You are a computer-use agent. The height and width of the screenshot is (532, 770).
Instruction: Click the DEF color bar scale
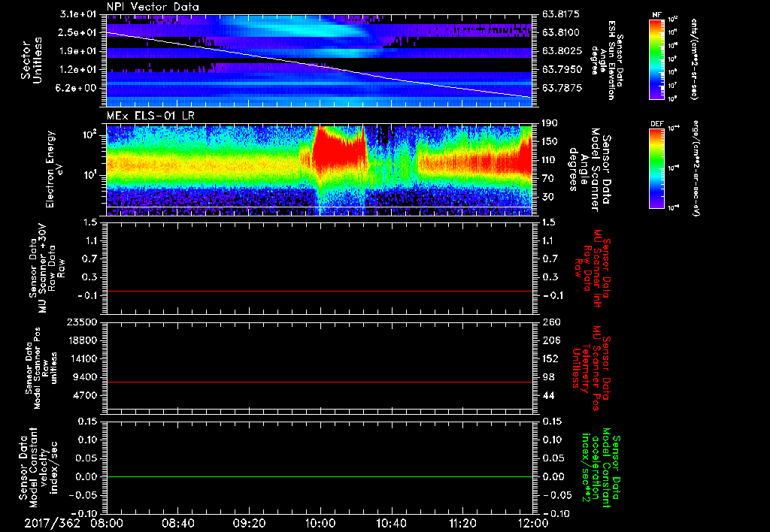tap(656, 168)
